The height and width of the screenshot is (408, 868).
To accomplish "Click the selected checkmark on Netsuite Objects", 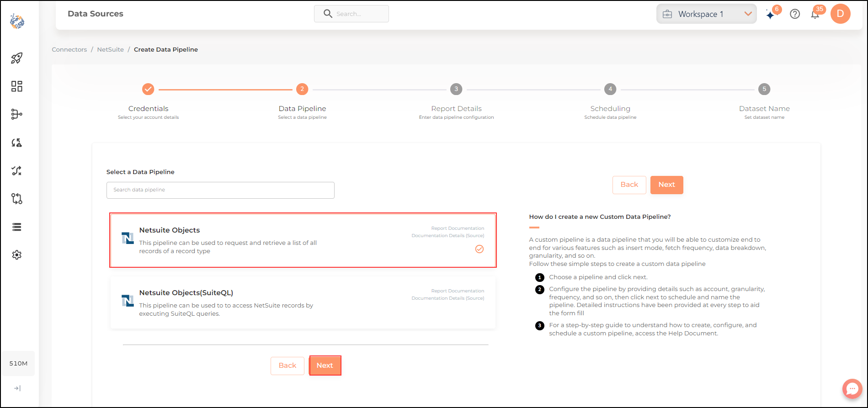I will pyautogui.click(x=479, y=249).
